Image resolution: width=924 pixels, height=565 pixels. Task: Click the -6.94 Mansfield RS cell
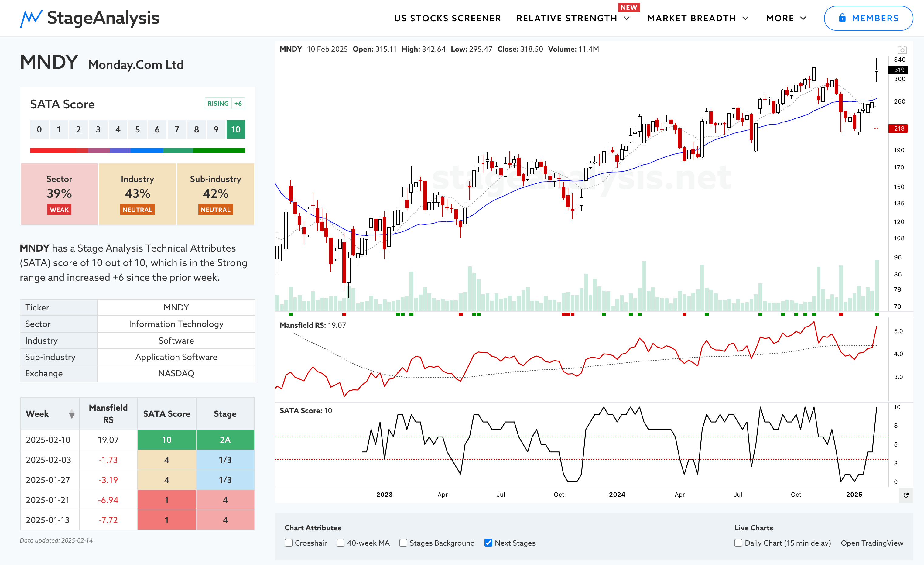click(108, 500)
